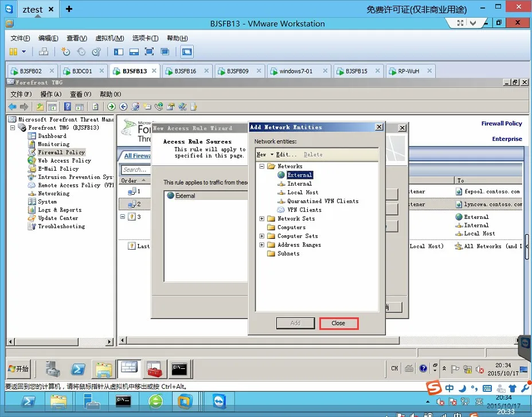
Task: Click the blue left arrow circle icon
Action: click(123, 107)
